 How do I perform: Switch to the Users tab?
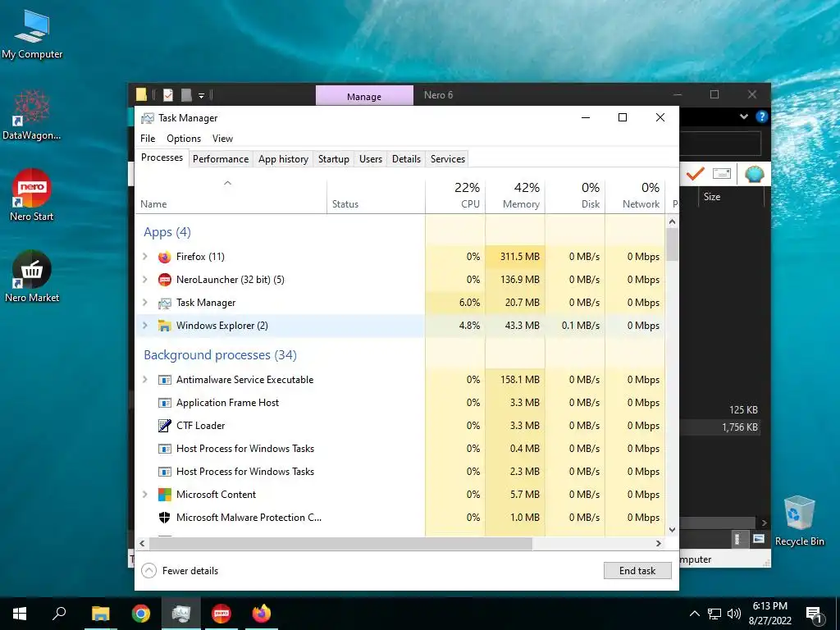(371, 159)
